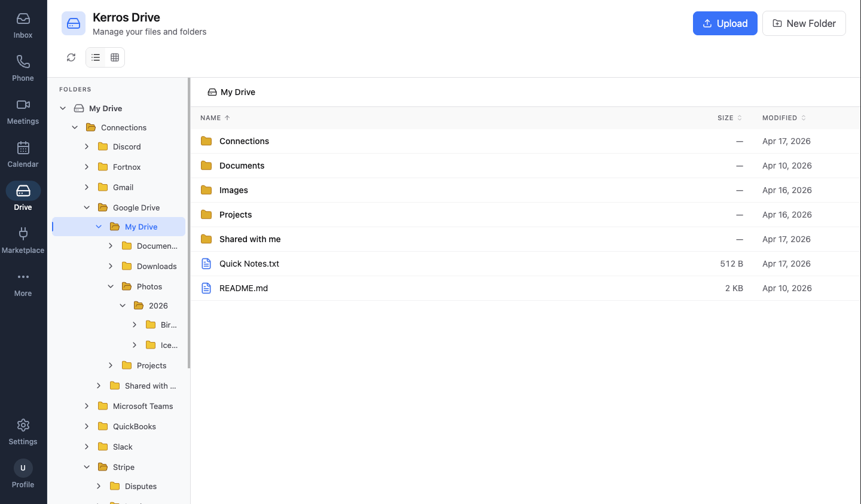The width and height of the screenshot is (861, 504).
Task: Open Meetings from the left rail
Action: 23,110
